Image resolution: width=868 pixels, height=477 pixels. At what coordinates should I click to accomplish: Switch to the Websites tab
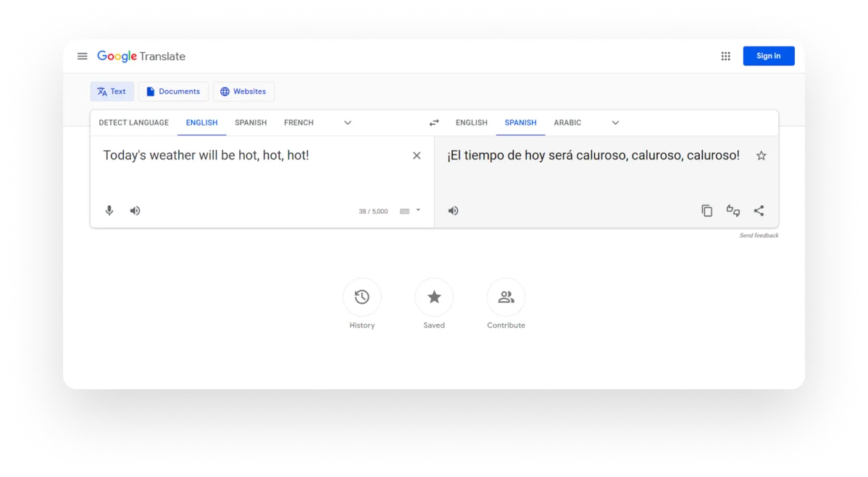[x=243, y=91]
